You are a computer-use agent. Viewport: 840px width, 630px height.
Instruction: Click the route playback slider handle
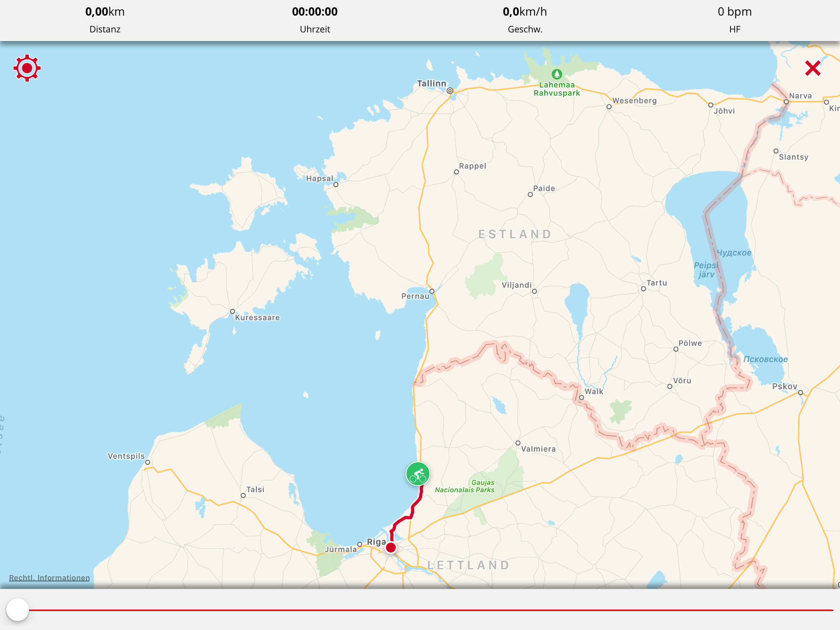(x=18, y=609)
